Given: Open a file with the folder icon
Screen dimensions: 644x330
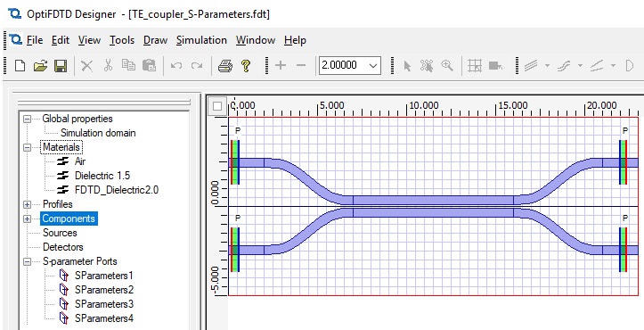Looking at the screenshot, I should pos(40,65).
